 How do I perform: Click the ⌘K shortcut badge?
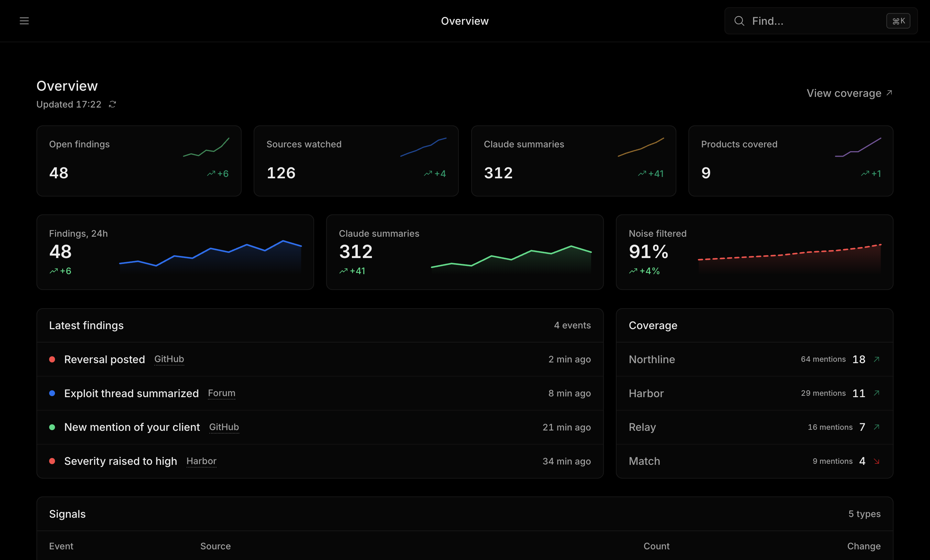[898, 21]
